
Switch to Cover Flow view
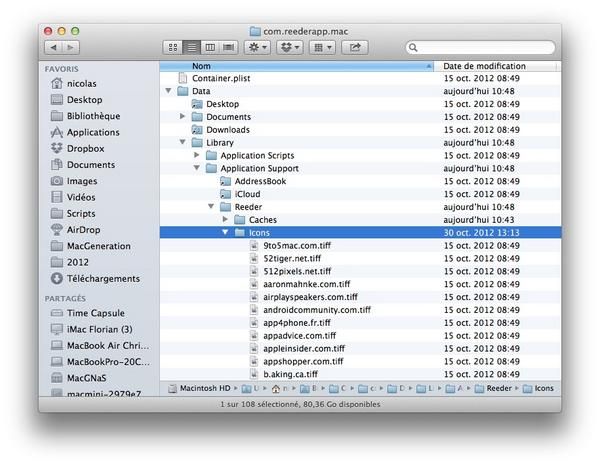tap(228, 47)
